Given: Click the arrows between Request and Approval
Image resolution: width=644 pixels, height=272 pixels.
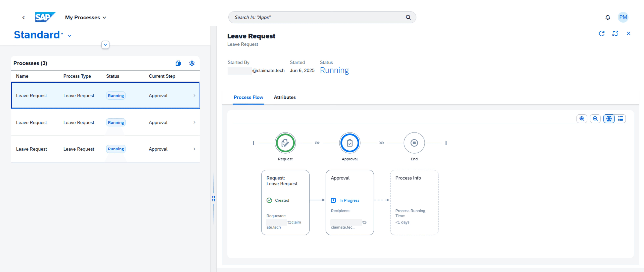Looking at the screenshot, I should [317, 143].
